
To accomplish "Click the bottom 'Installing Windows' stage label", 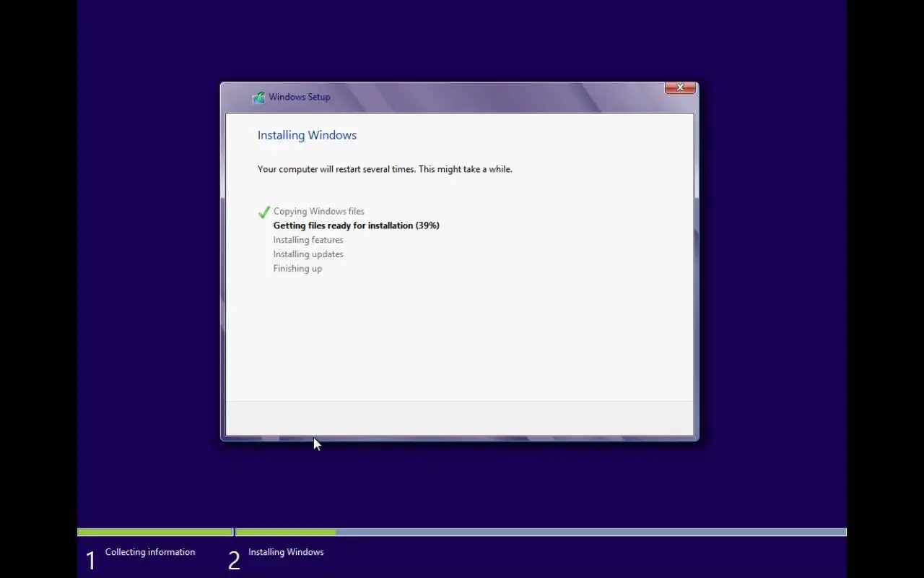I will 286,552.
